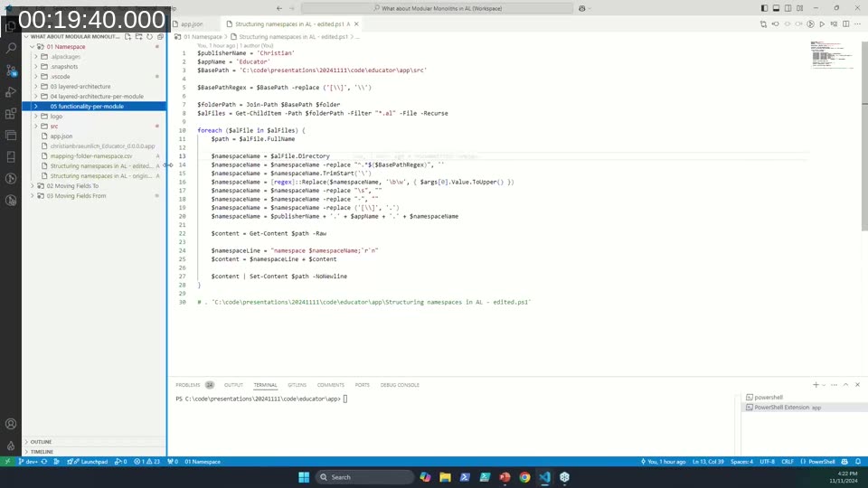Open Source Control view in activity bar
The width and height of the screenshot is (868, 488).
[x=11, y=70]
